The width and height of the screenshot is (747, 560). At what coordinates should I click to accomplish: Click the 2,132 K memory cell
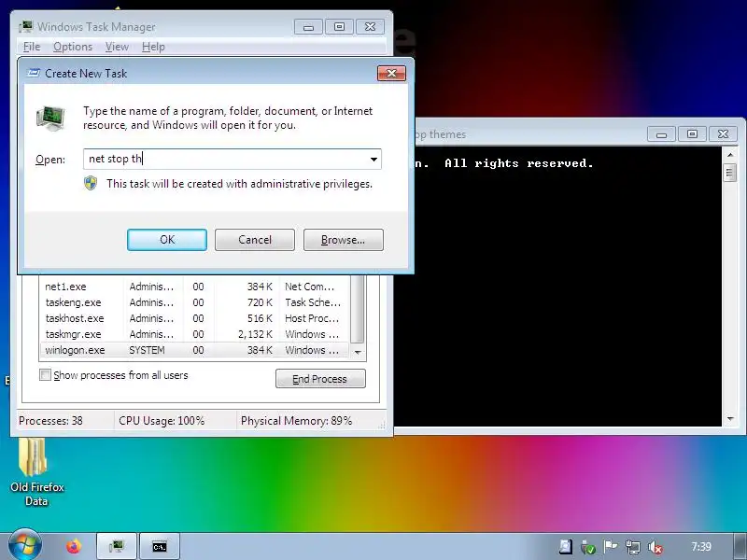click(255, 334)
